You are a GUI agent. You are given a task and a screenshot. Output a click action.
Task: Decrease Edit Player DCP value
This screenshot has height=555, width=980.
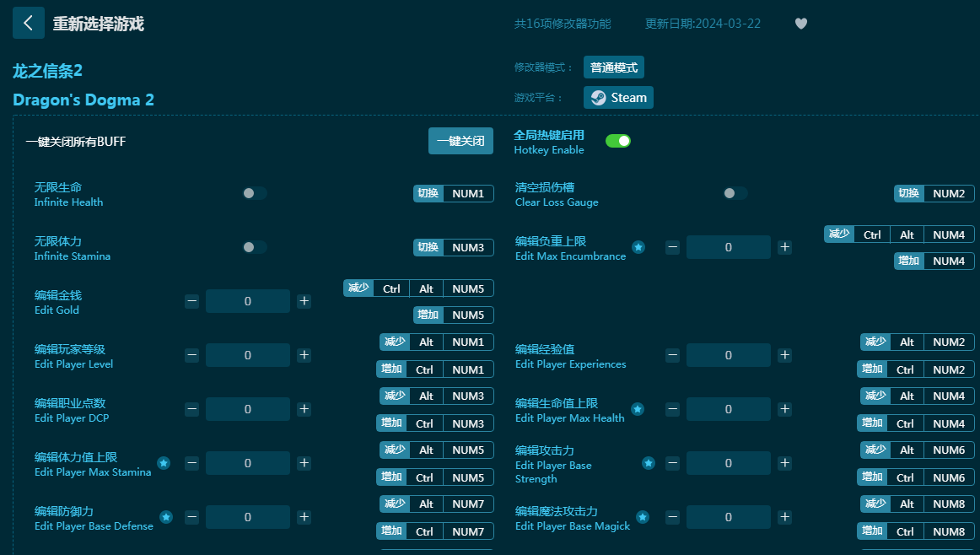point(192,409)
